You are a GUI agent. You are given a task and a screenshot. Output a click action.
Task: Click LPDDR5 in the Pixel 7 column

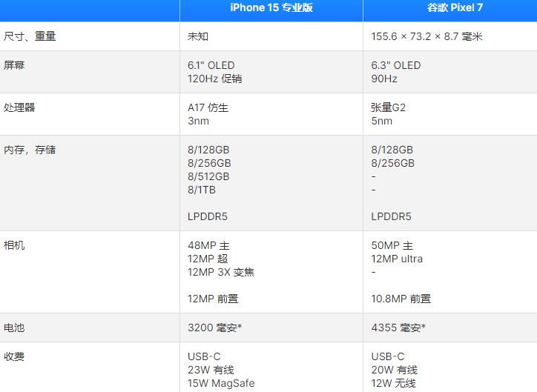pos(391,216)
